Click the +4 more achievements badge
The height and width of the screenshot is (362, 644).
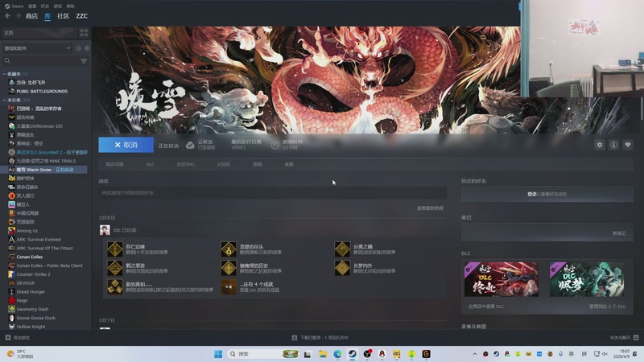pyautogui.click(x=229, y=287)
